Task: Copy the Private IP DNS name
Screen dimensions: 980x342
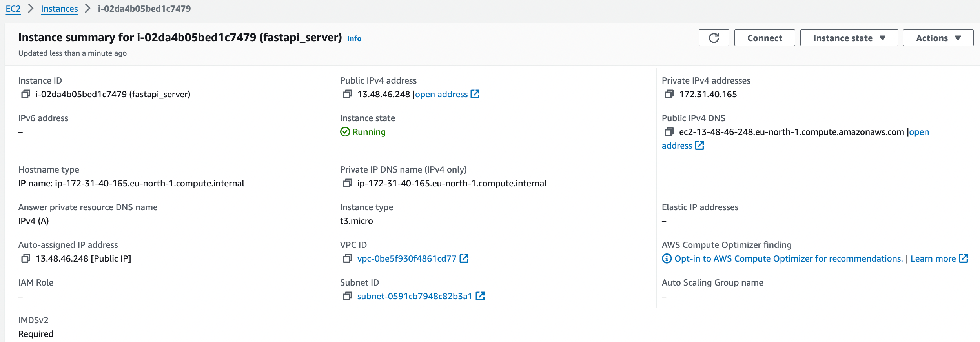Action: point(348,183)
